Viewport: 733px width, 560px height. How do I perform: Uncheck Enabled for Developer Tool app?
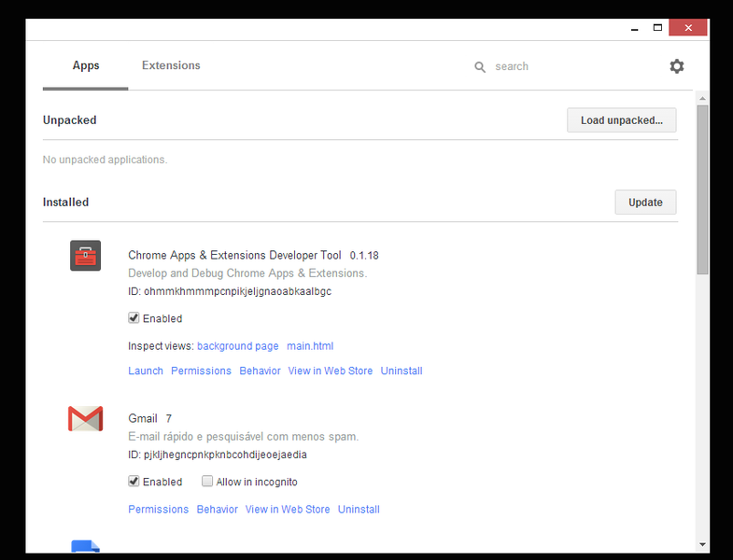point(134,318)
